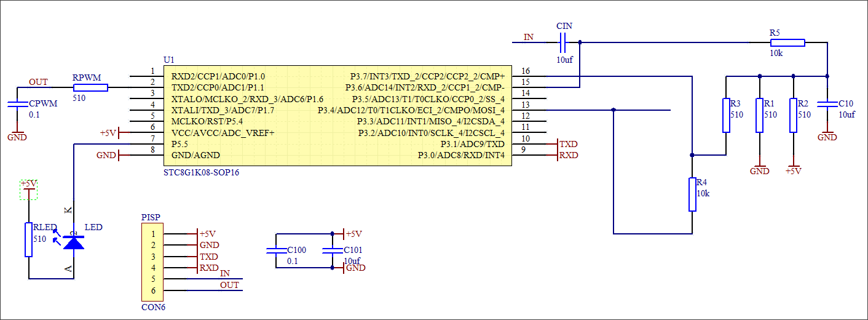Click the RXD port on PISP pin 4
This screenshot has height=320, width=868.
208,268
